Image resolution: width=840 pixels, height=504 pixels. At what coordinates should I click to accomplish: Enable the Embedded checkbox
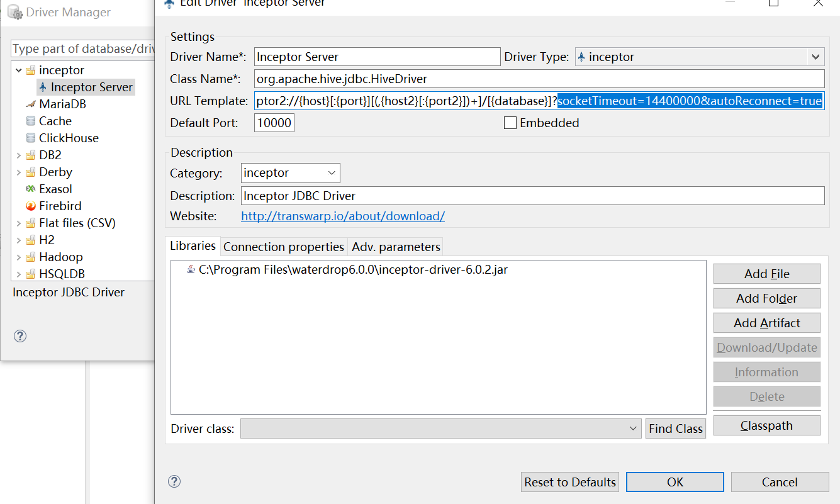[510, 123]
